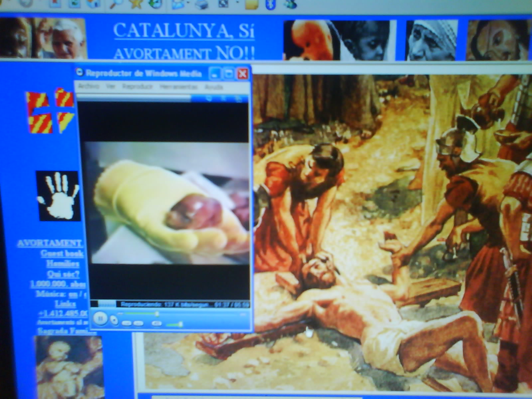This screenshot has height=399, width=532.
Task: Close the Reproductor de Windows Media window
Action: point(243,73)
